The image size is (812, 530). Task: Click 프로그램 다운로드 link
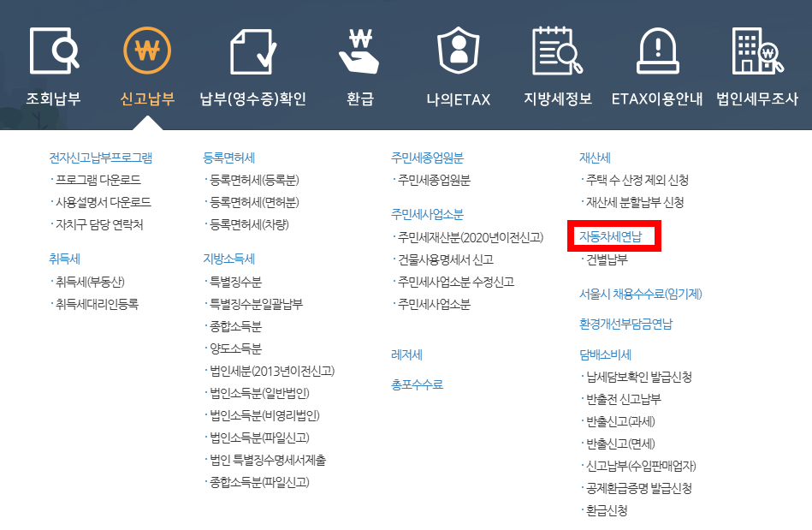pyautogui.click(x=98, y=180)
